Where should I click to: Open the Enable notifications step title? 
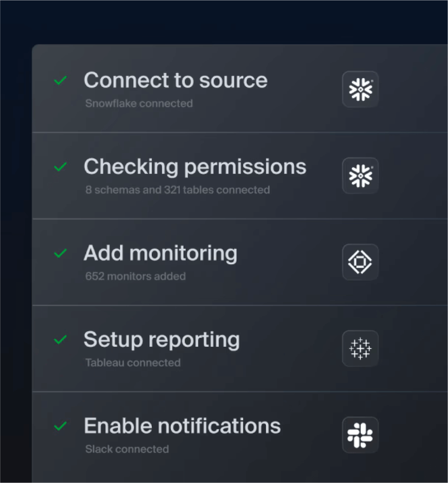(182, 426)
